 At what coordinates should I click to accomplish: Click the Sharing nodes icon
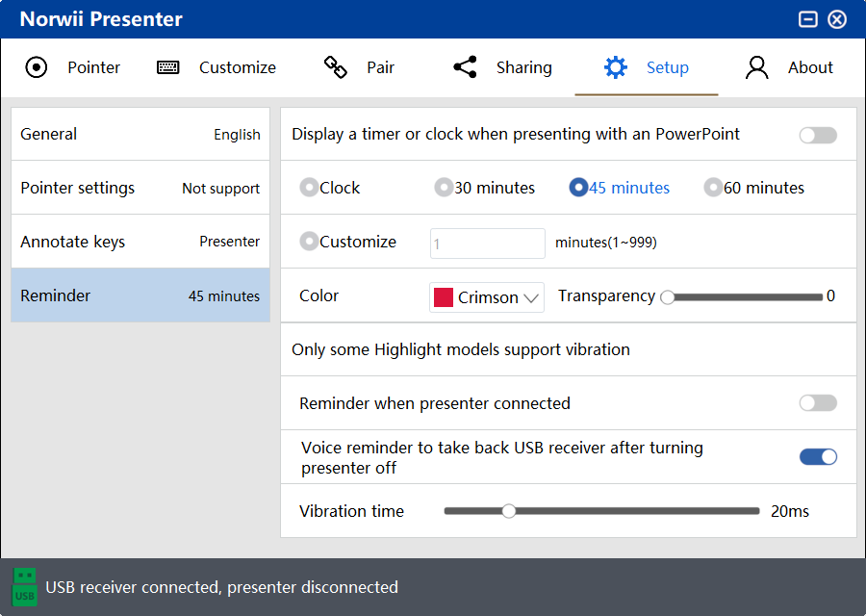465,66
